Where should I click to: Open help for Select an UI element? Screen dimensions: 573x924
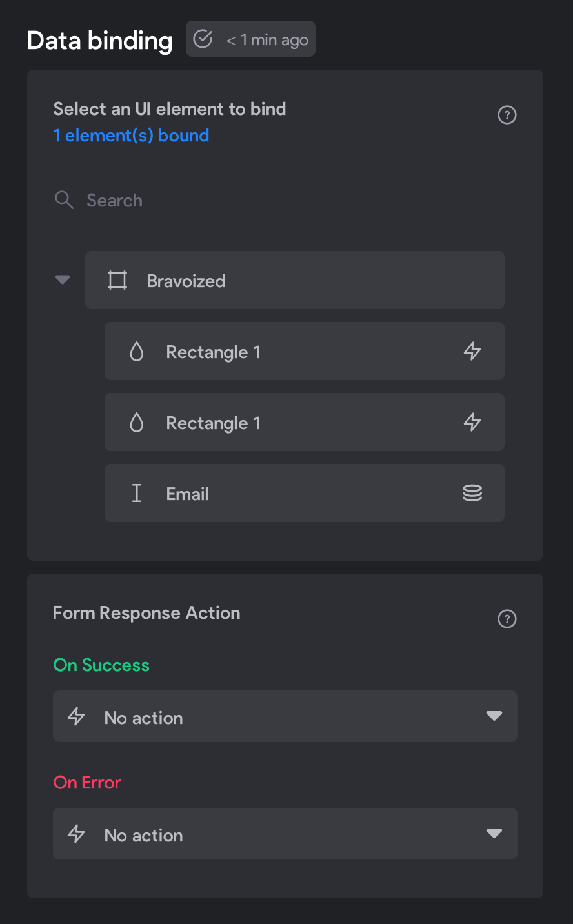507,115
